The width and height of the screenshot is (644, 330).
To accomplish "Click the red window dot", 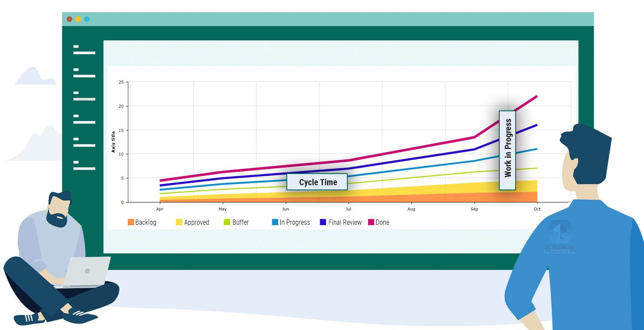I will coord(70,19).
